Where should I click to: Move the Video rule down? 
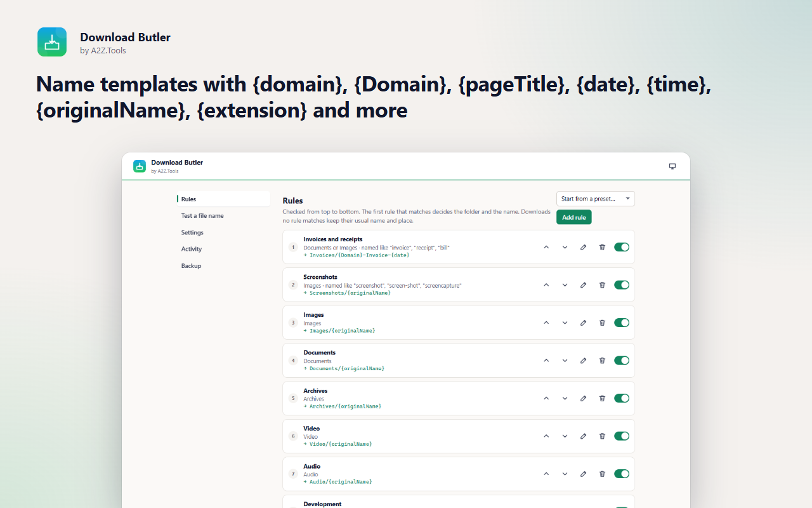pyautogui.click(x=565, y=436)
